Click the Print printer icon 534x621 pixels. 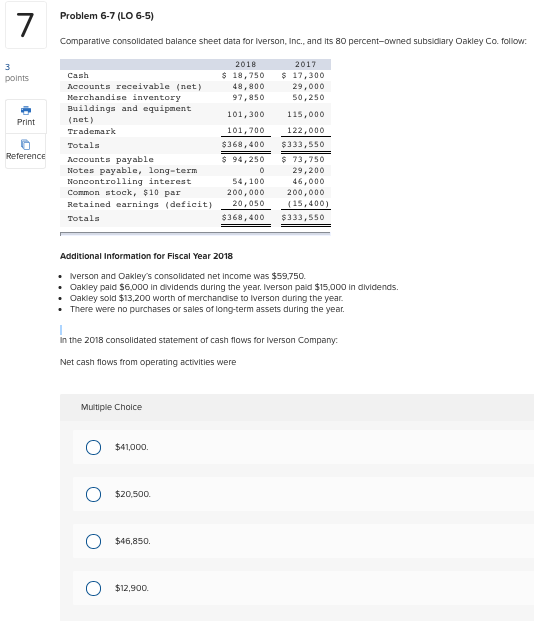[26, 110]
